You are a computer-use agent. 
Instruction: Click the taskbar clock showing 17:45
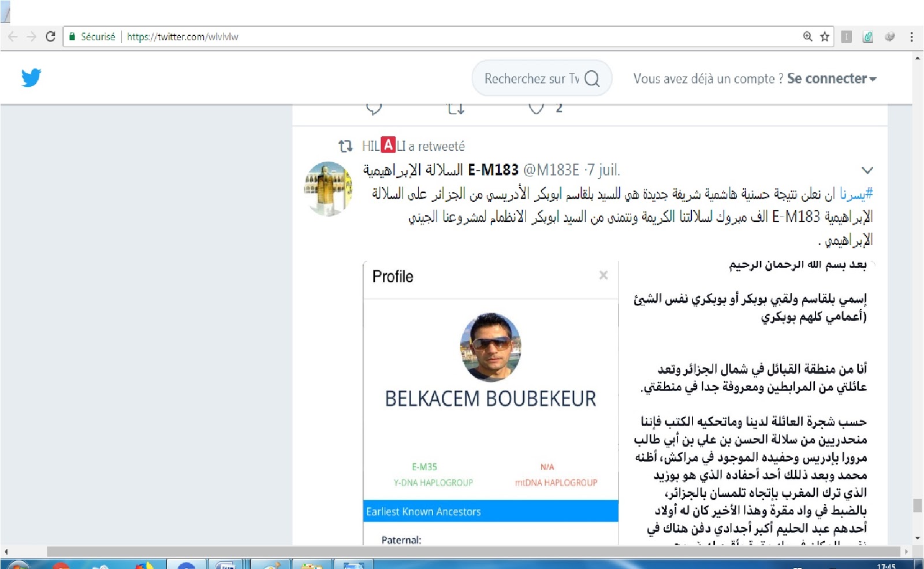click(x=886, y=566)
